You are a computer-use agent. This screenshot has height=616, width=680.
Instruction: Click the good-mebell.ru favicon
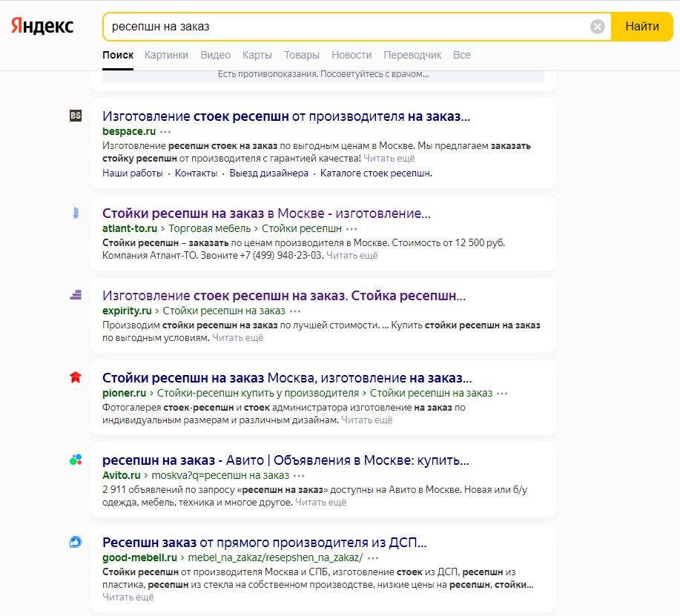[76, 542]
